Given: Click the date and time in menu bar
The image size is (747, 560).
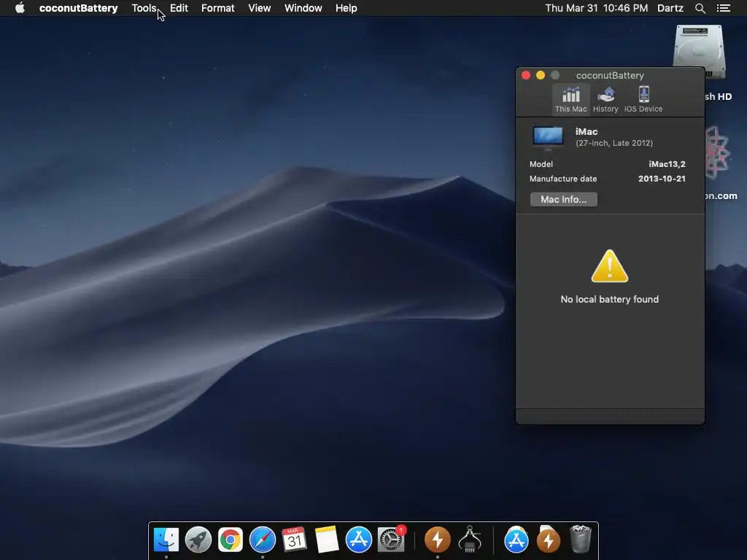Looking at the screenshot, I should pyautogui.click(x=597, y=8).
